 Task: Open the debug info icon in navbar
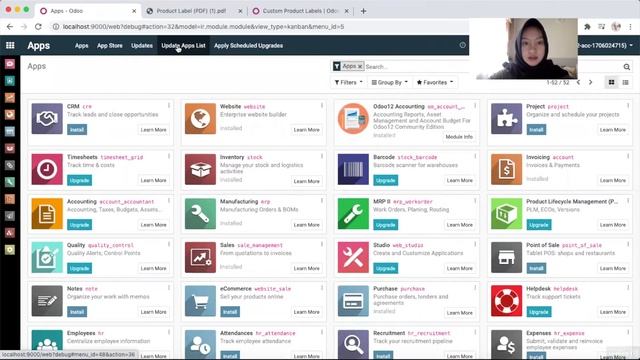point(462,45)
